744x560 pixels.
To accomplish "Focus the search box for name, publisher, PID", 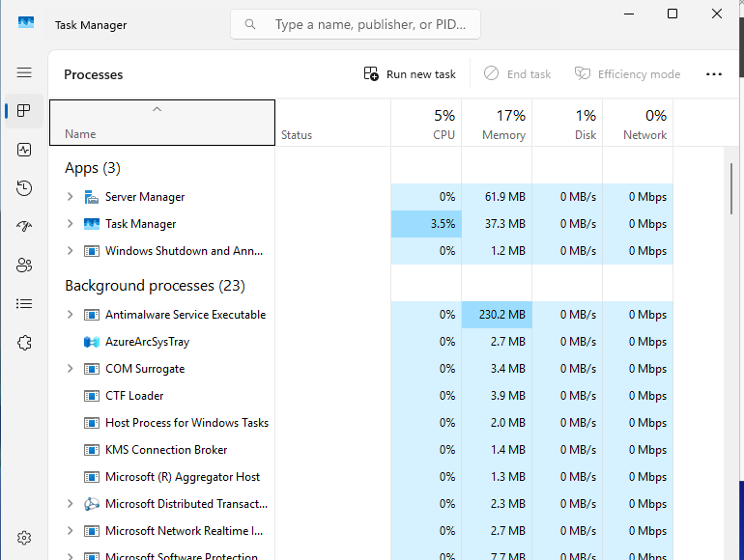I will click(356, 24).
